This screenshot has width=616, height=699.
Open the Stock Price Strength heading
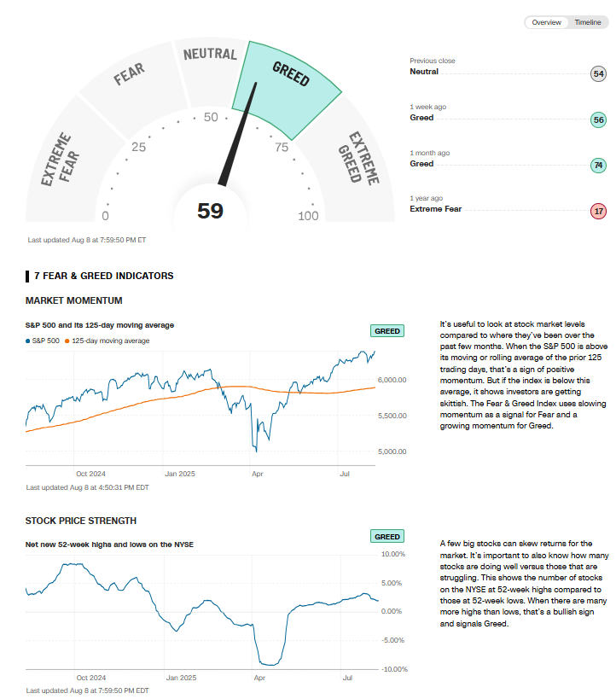(x=81, y=521)
